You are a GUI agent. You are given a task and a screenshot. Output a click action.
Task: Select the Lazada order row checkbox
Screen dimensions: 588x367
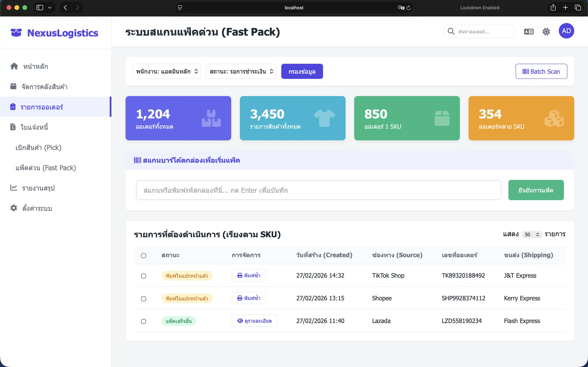pos(144,321)
